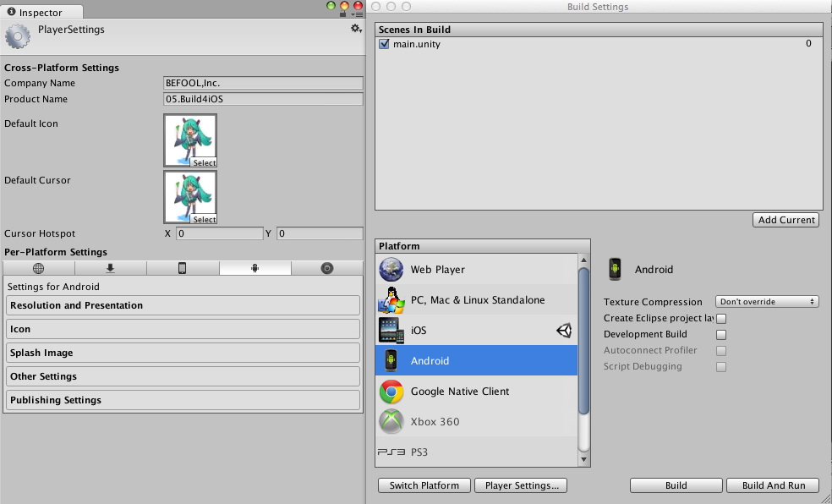832x504 pixels.
Task: Select the Xbox 360 platform icon
Action: [x=391, y=422]
